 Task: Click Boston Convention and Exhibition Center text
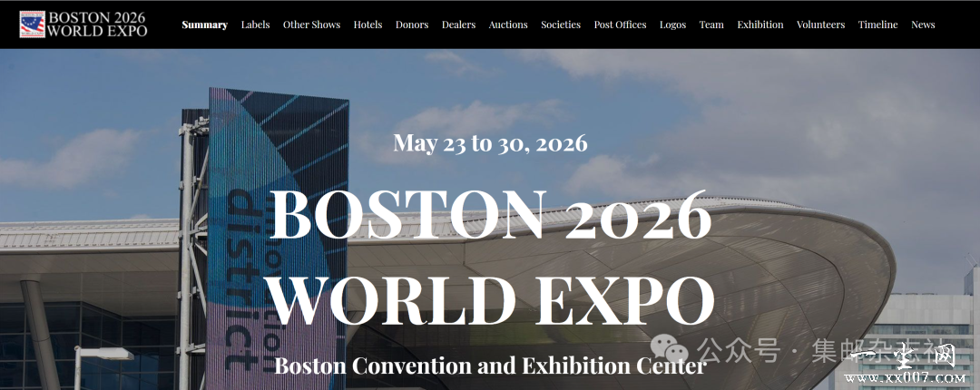tap(490, 365)
